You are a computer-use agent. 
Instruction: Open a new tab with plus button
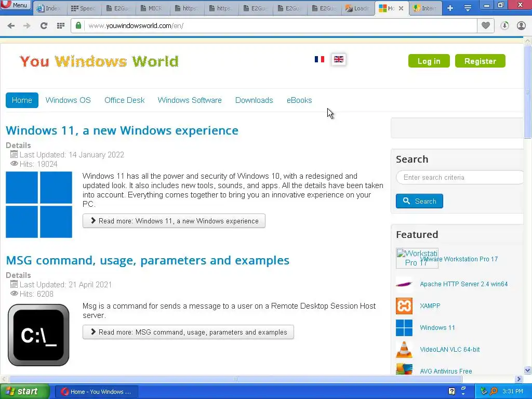tap(450, 8)
